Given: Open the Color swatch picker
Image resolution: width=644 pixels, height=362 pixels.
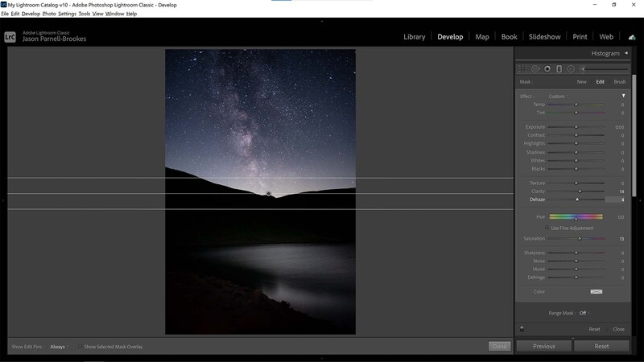Looking at the screenshot, I should coord(597,291).
